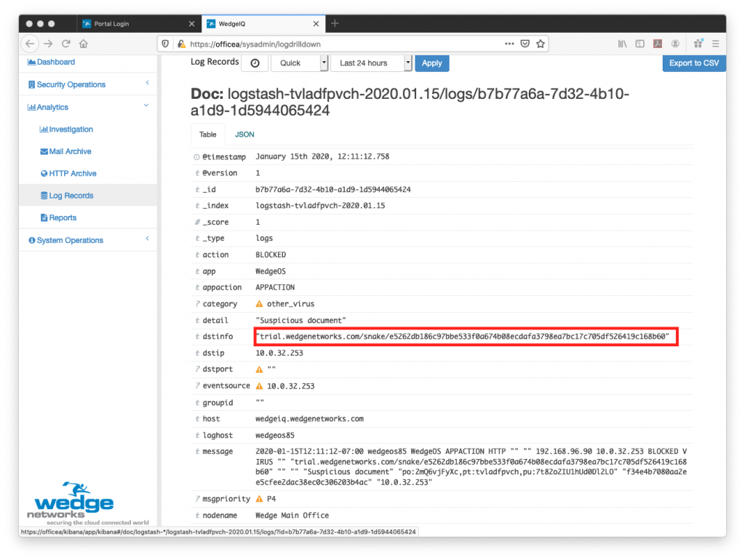Open the Quick time mode dropdown
Screen dimensions: 745x560
[299, 63]
